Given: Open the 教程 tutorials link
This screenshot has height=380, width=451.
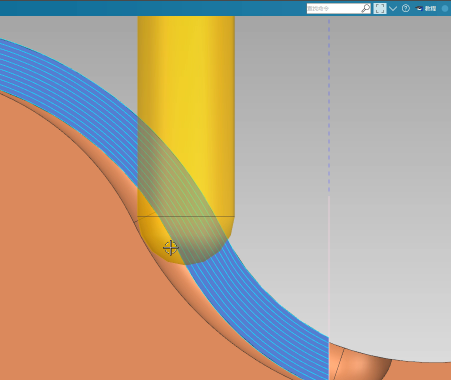Looking at the screenshot, I should tap(430, 8).
